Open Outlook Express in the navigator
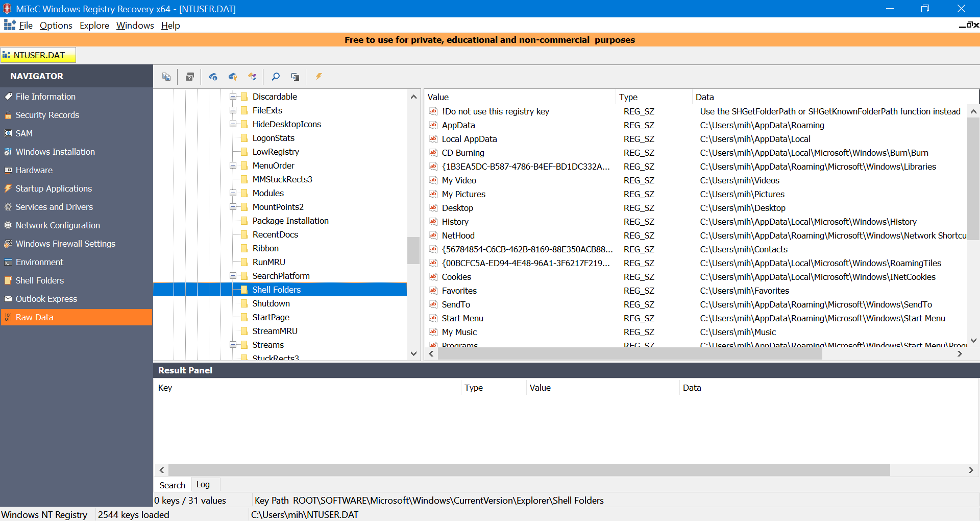980x521 pixels. [77, 299]
